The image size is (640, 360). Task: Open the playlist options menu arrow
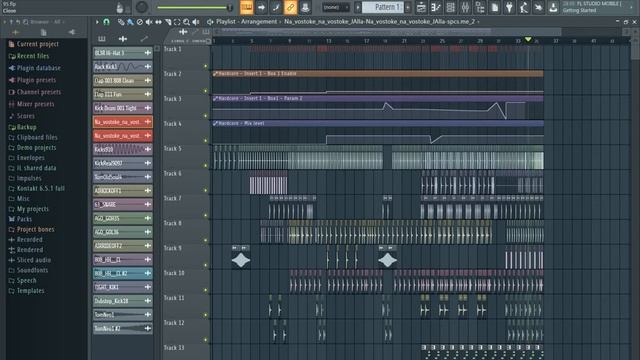click(97, 22)
